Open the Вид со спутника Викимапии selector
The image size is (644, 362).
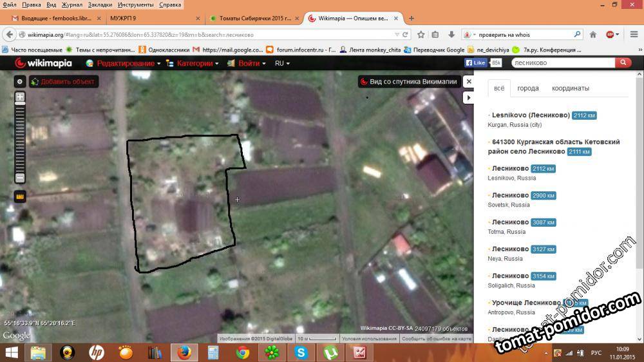click(409, 82)
